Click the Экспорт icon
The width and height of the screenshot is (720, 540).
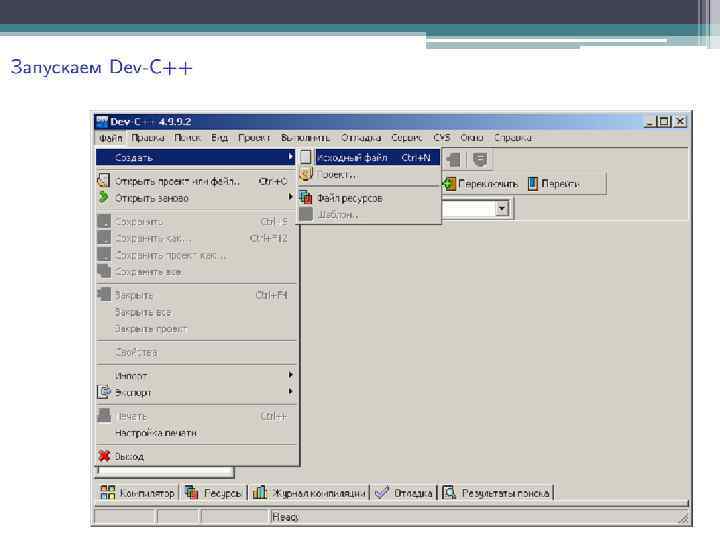pos(104,392)
